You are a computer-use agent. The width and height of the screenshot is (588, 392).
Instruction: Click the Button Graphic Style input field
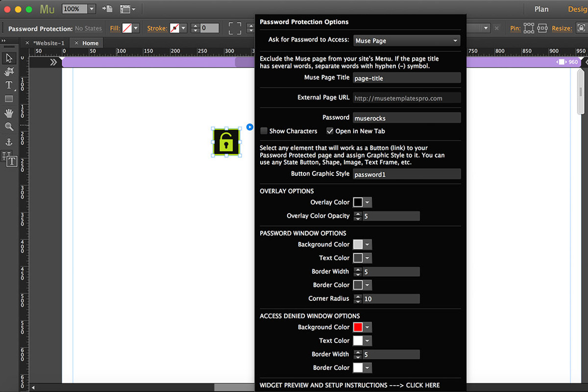pyautogui.click(x=407, y=174)
